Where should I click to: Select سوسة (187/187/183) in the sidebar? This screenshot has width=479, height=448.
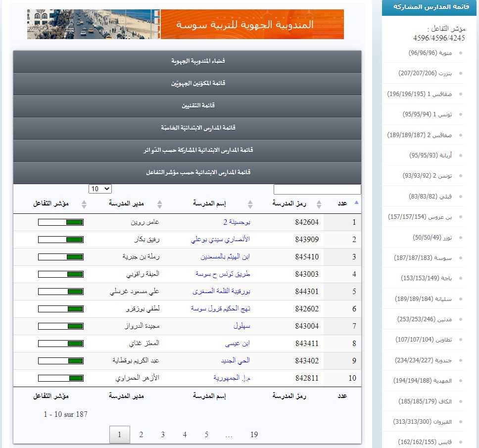tap(423, 258)
